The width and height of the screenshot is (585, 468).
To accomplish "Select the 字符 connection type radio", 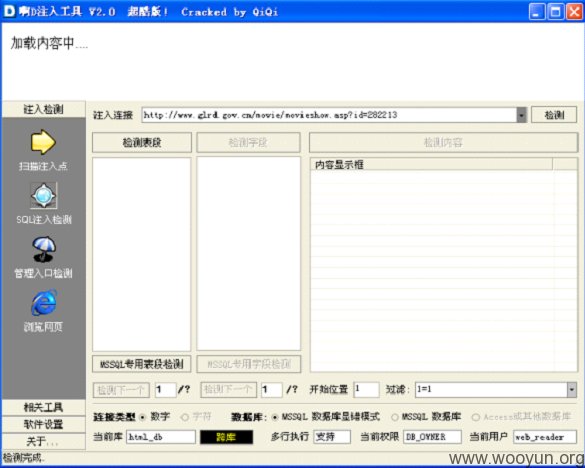I will point(185,417).
